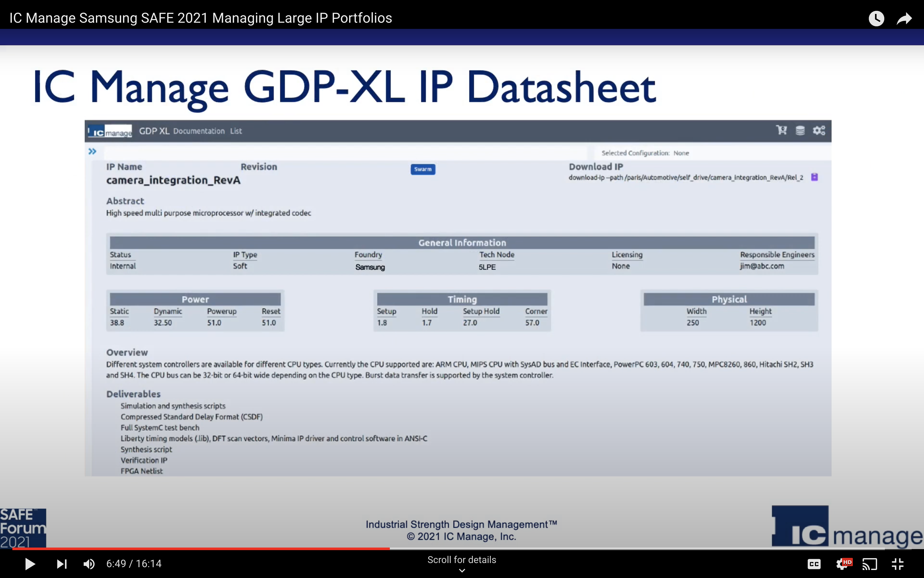
Task: Click the Soft IP type value
Action: pyautogui.click(x=240, y=266)
